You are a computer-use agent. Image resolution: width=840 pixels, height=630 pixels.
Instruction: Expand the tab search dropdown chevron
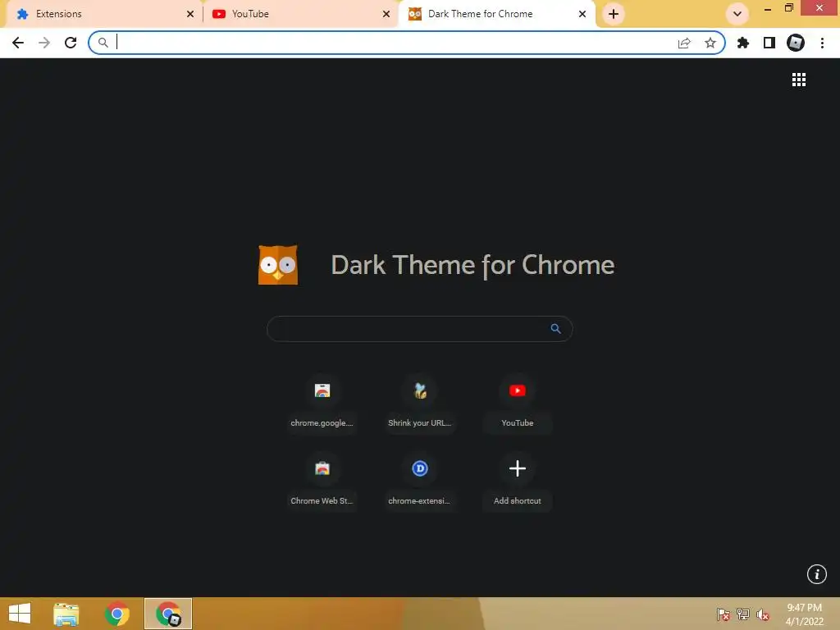tap(737, 14)
